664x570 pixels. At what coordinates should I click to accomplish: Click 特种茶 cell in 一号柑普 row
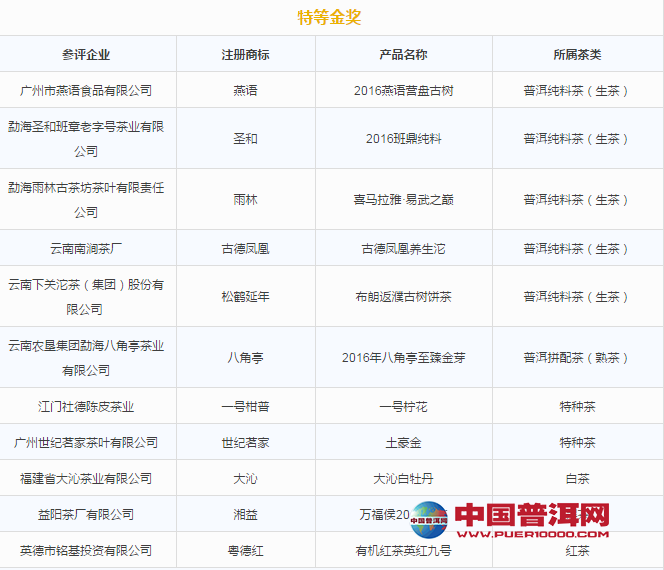577,406
